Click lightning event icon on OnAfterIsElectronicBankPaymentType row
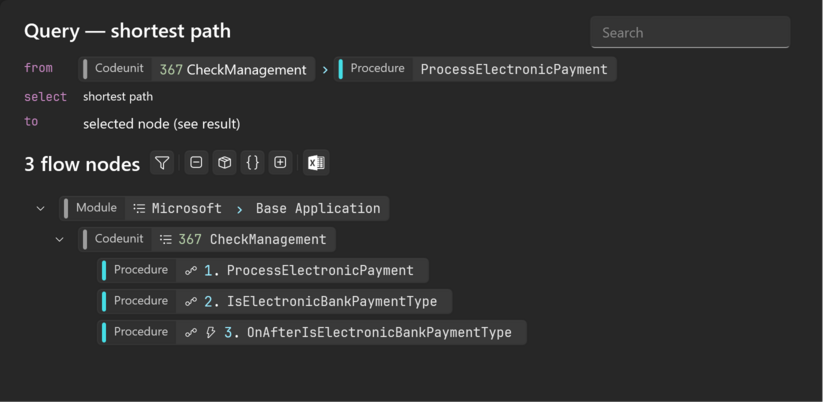 [x=210, y=333]
